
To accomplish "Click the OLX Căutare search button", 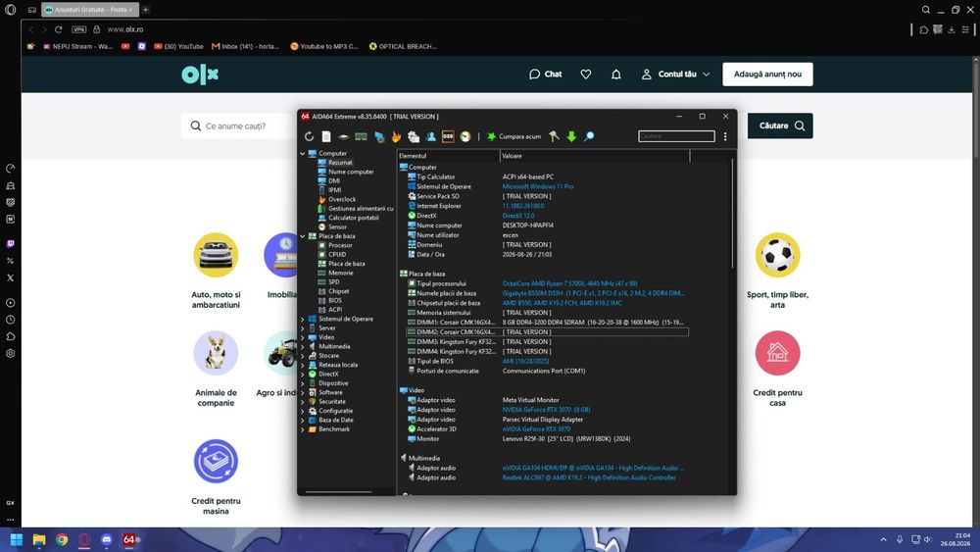I will [x=780, y=125].
